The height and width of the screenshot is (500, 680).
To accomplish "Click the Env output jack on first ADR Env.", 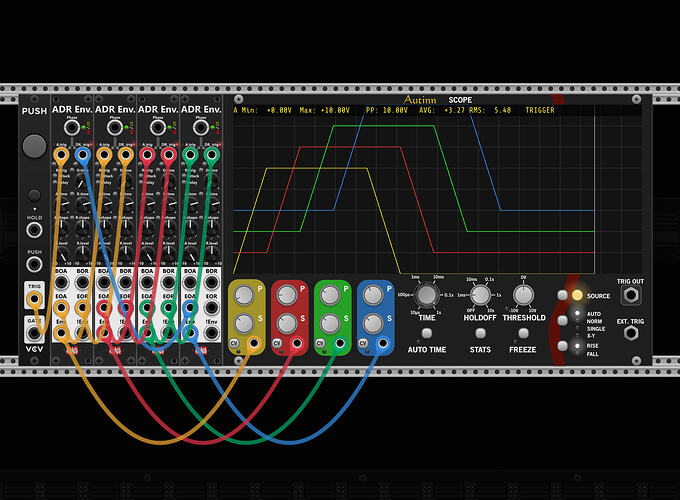I will click(61, 333).
